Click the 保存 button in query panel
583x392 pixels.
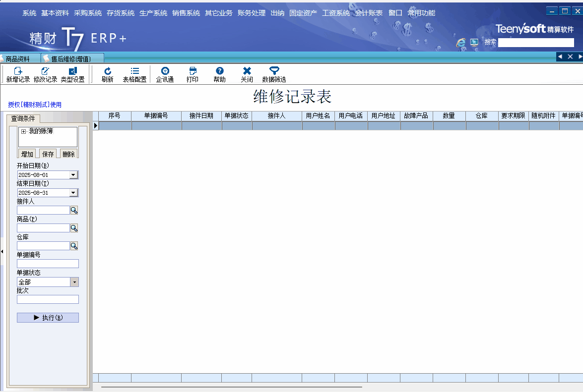48,154
